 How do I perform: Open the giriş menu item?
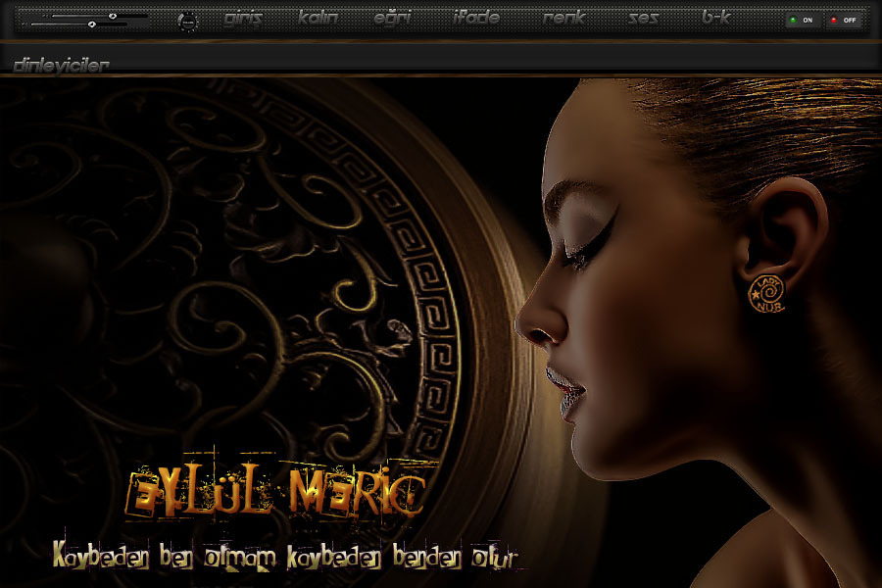[243, 19]
